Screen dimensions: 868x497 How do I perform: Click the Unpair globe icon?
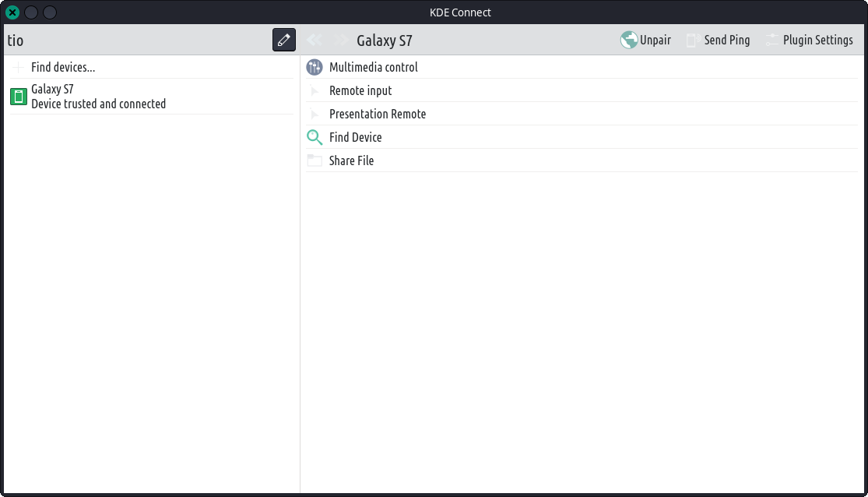(629, 41)
